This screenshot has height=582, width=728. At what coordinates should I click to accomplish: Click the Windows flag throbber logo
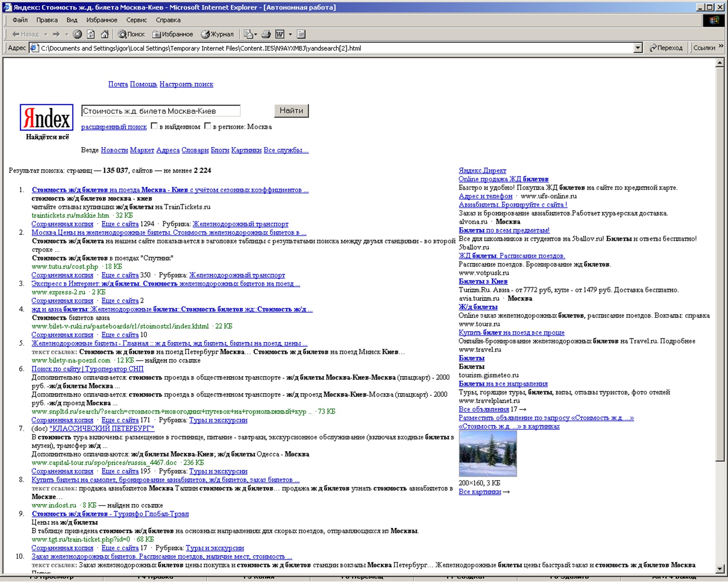point(714,20)
